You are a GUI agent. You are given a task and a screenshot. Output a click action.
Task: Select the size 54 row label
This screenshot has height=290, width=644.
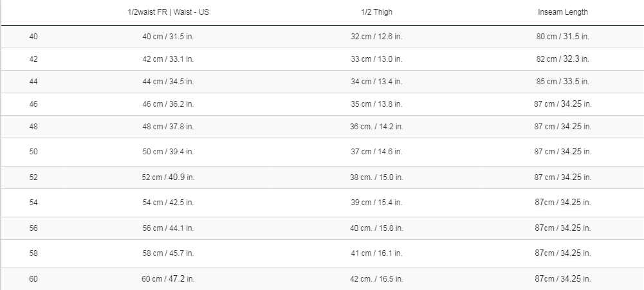point(33,203)
